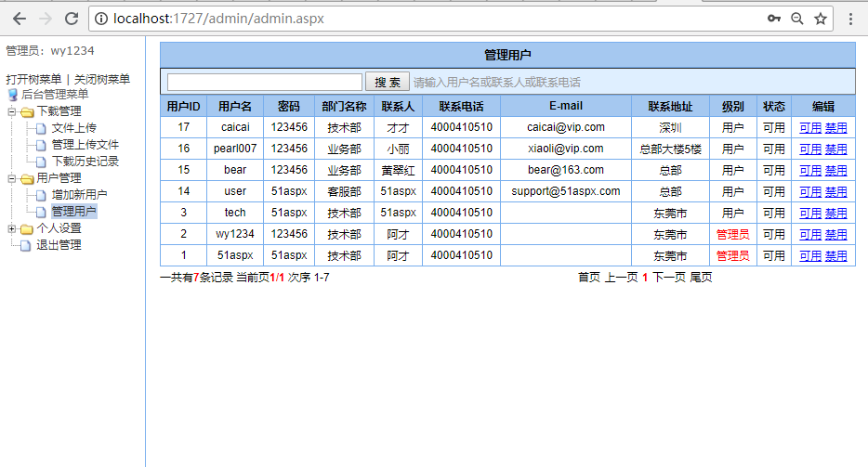Expand the 个人设置 tree node

click(x=12, y=228)
